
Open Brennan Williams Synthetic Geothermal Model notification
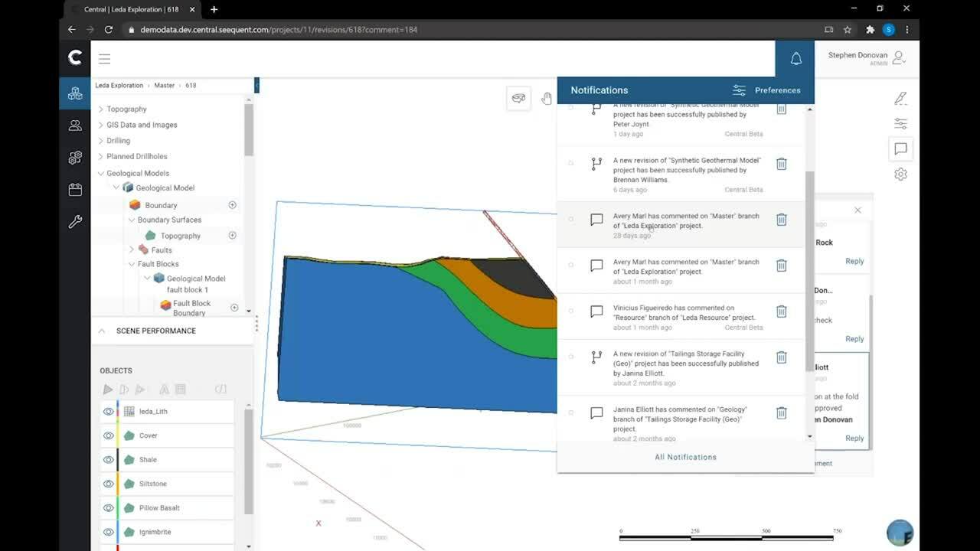coord(681,174)
